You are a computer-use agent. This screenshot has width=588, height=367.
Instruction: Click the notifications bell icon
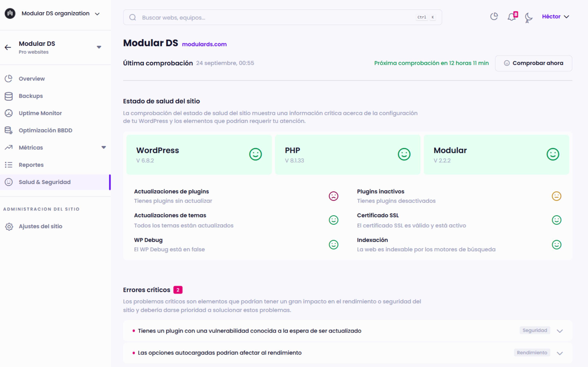tap(512, 17)
